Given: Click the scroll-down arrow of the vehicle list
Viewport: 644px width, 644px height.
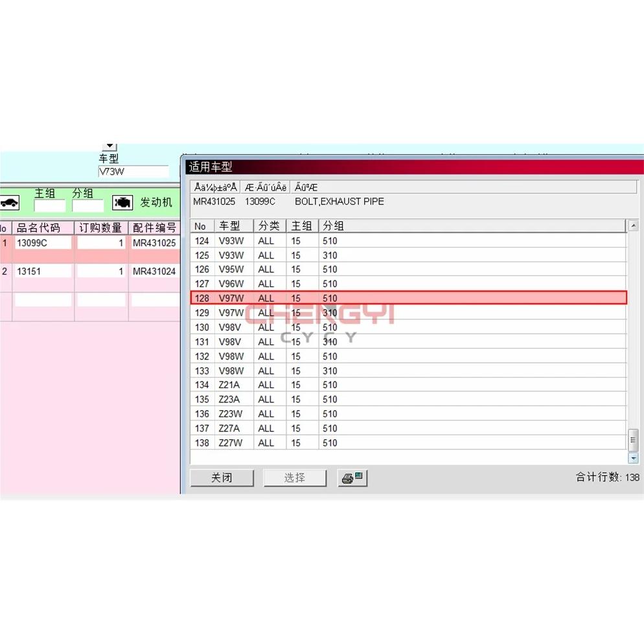Looking at the screenshot, I should (x=634, y=457).
